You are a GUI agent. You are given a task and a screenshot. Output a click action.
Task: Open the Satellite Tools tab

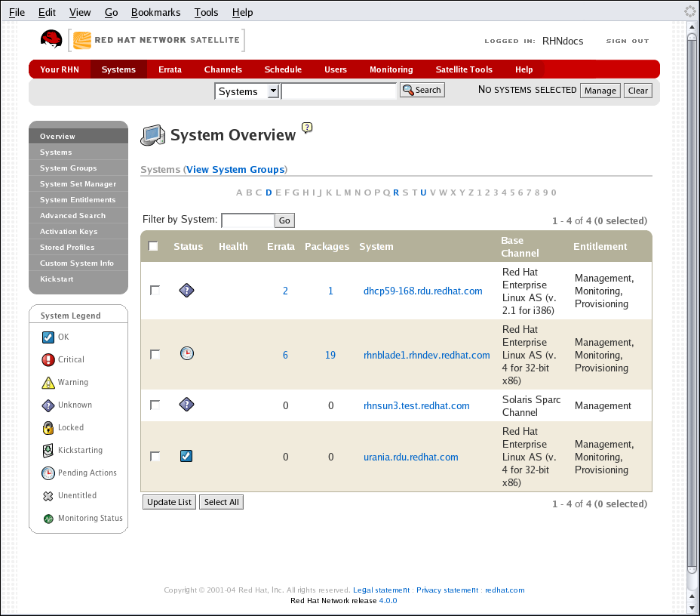(464, 69)
